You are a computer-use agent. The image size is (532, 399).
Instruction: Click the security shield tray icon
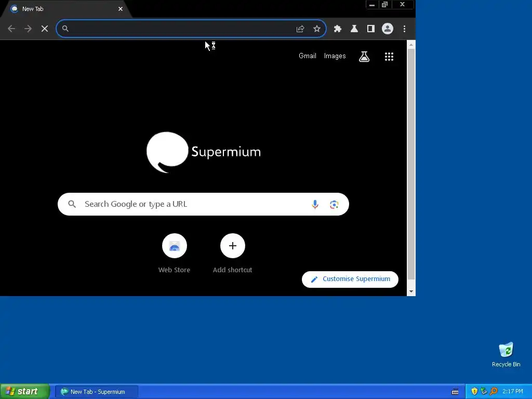pyautogui.click(x=474, y=392)
